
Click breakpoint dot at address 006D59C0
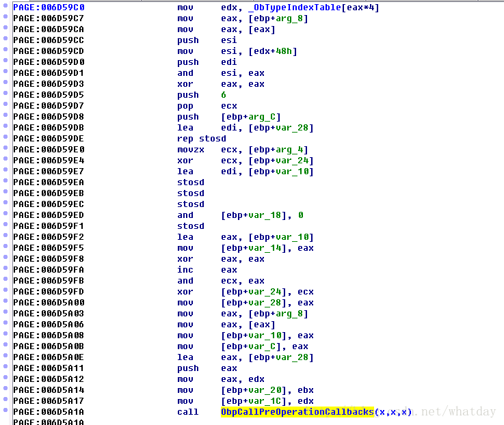click(5, 5)
